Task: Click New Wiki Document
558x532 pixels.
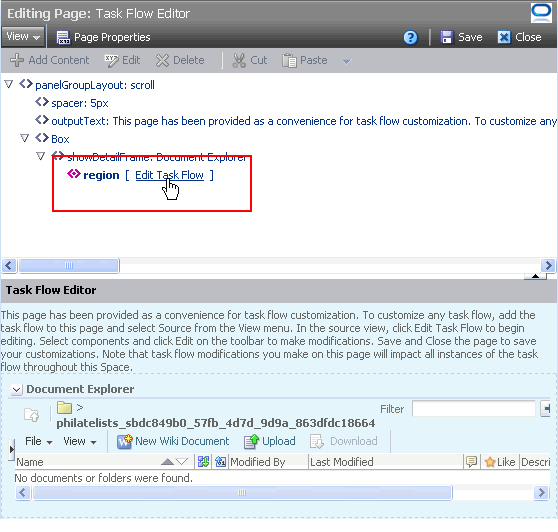Action: coord(173,442)
